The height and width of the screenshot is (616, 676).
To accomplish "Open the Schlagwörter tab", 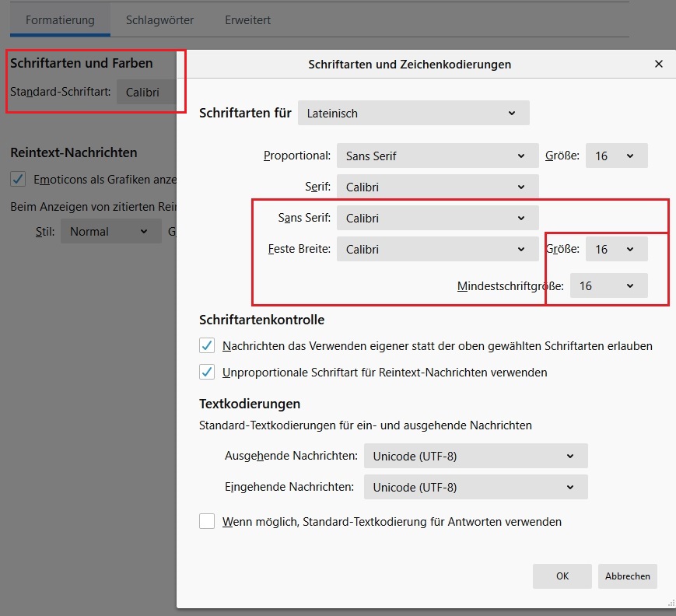I will (x=159, y=20).
